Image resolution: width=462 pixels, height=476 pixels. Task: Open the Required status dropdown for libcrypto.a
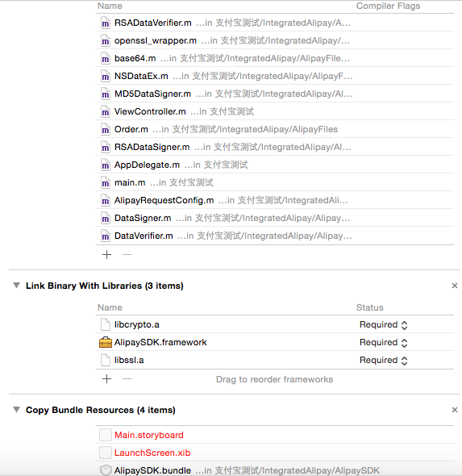coord(384,325)
